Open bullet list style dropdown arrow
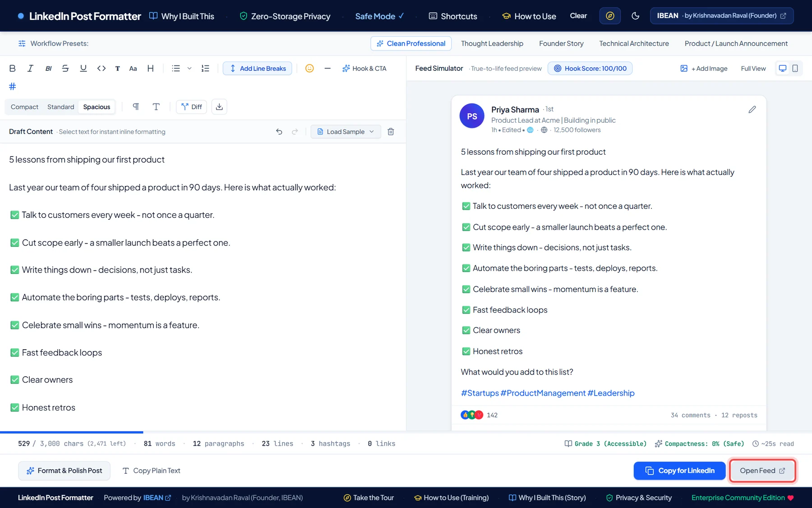Image resolution: width=812 pixels, height=508 pixels. click(x=189, y=69)
